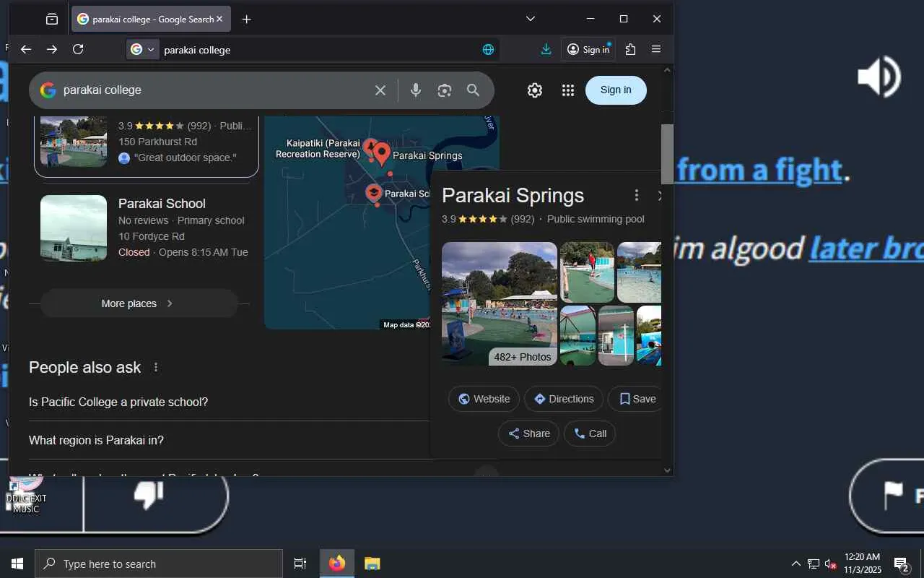Click the "150 Parkhurst Rd" address text
Screen dimensions: 924x578
click(x=157, y=142)
